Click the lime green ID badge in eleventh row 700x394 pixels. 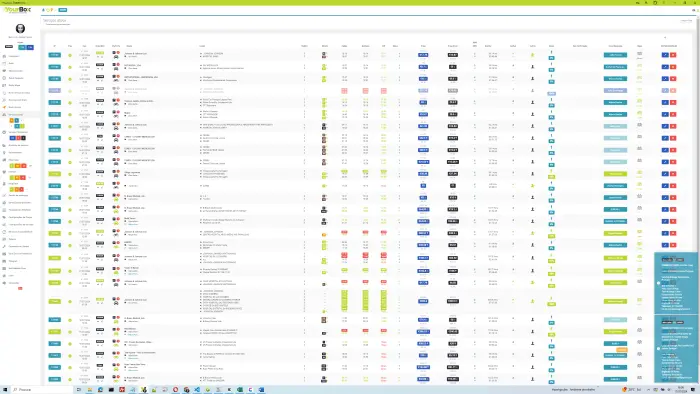(54, 174)
